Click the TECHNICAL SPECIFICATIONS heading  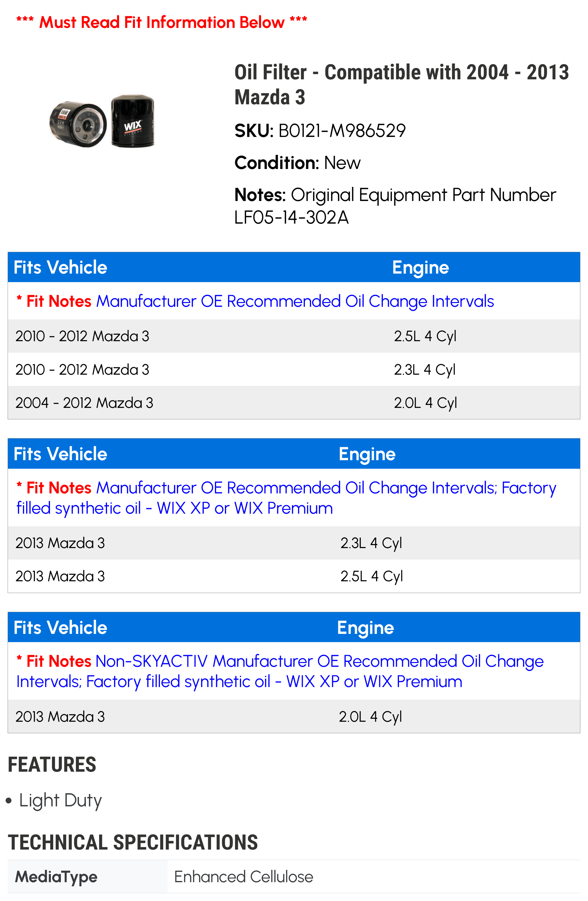pyautogui.click(x=133, y=843)
